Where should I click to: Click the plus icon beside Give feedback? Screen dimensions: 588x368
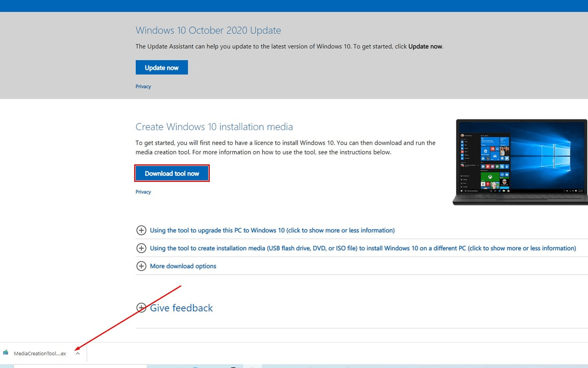[142, 308]
